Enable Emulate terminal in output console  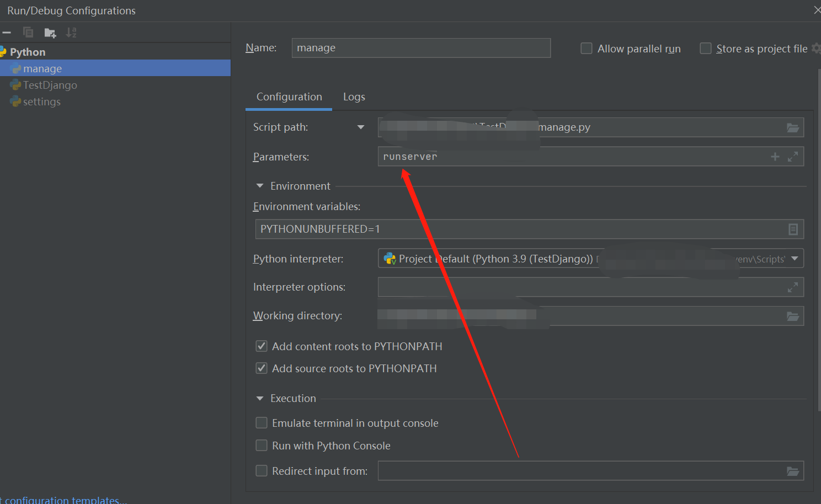262,423
